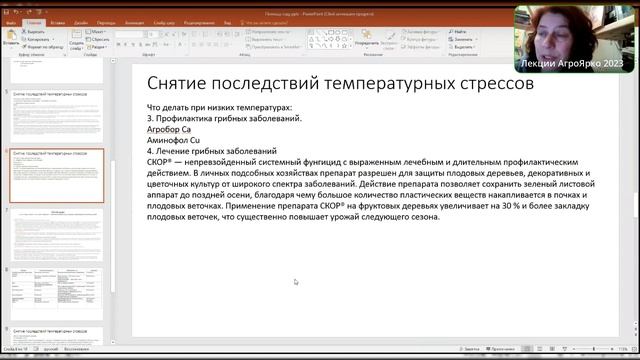Switch to Review (Рецензирование) ribbon tab
The width and height of the screenshot is (640, 360).
(199, 23)
